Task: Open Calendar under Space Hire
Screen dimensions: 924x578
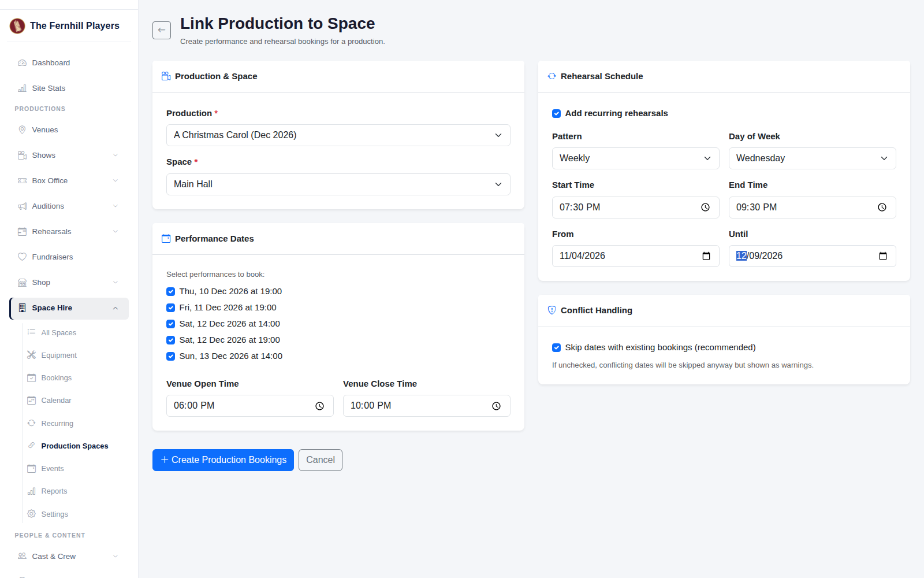Action: (57, 401)
